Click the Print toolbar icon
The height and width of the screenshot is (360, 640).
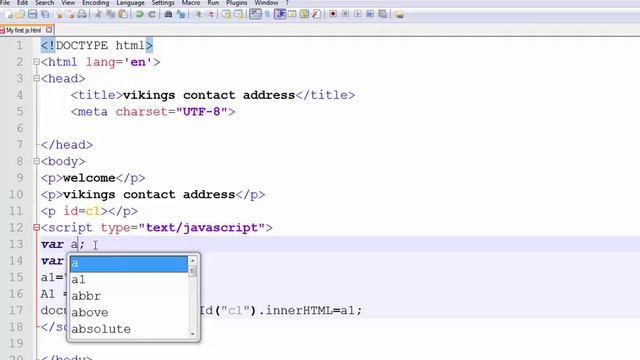coord(82,15)
